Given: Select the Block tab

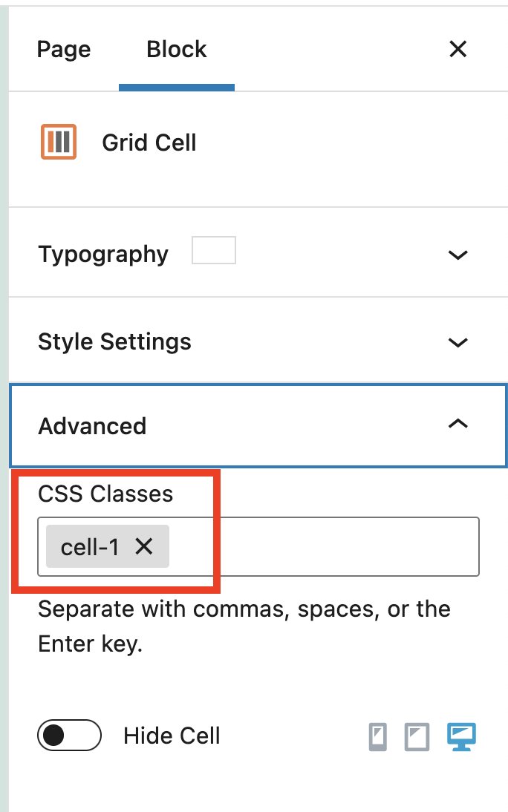Looking at the screenshot, I should (177, 50).
